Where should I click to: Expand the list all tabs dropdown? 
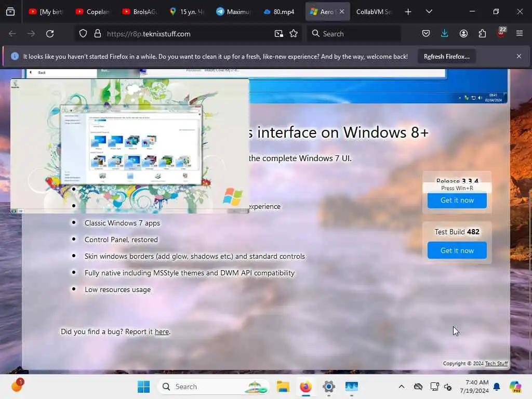(x=429, y=11)
